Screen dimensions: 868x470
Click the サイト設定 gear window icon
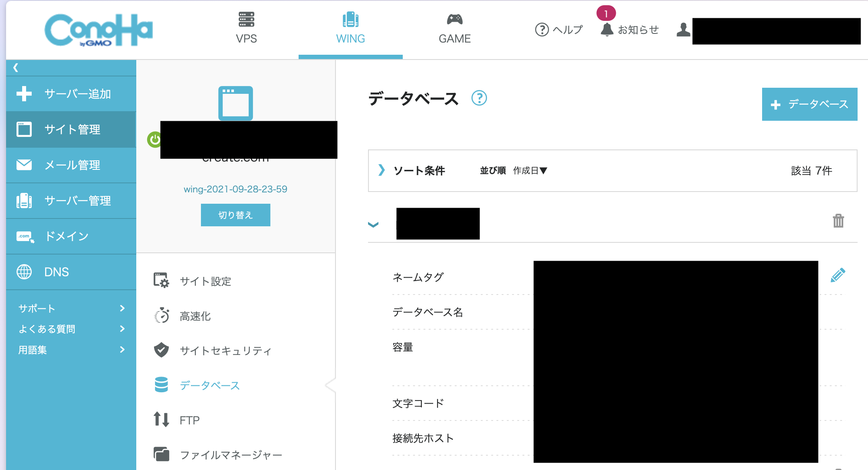pos(161,280)
